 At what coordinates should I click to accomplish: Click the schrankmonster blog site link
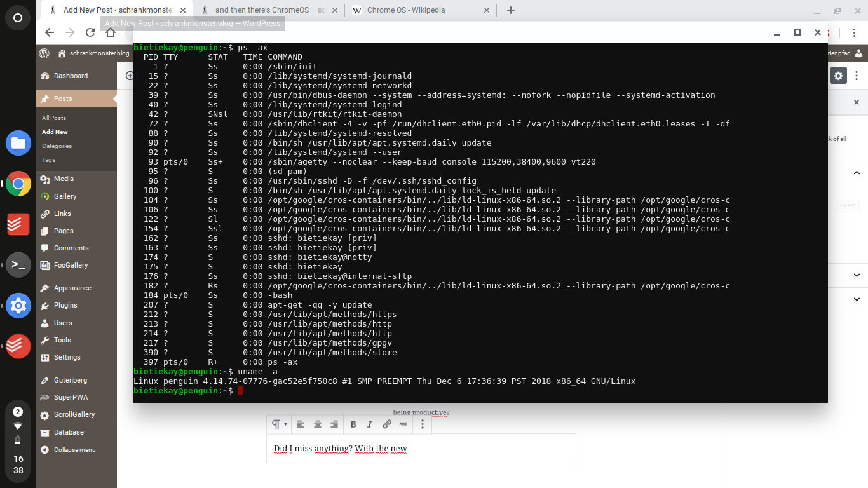click(93, 53)
